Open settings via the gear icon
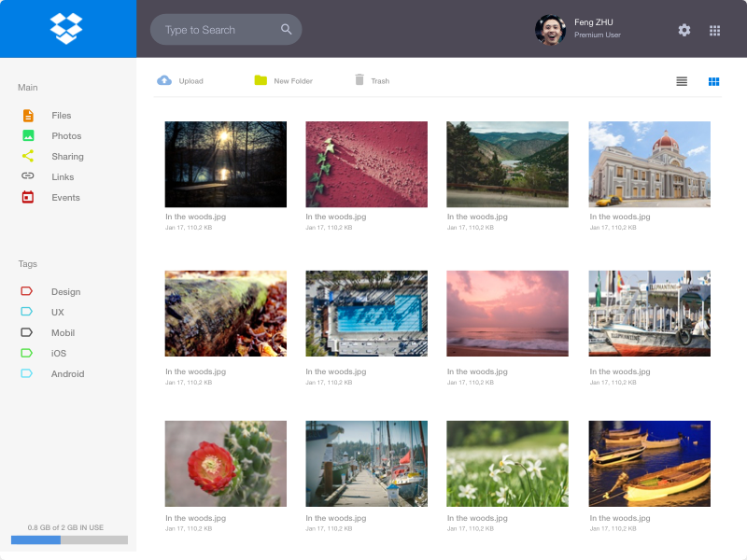 684,30
